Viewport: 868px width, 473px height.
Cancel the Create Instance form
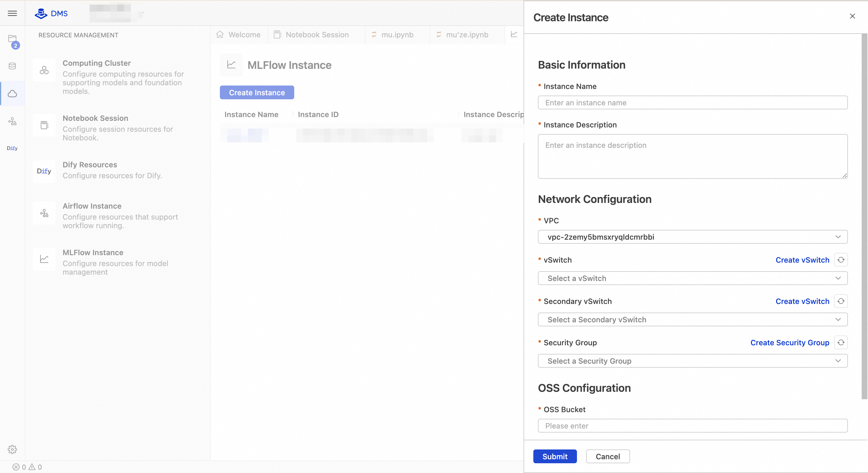(608, 456)
